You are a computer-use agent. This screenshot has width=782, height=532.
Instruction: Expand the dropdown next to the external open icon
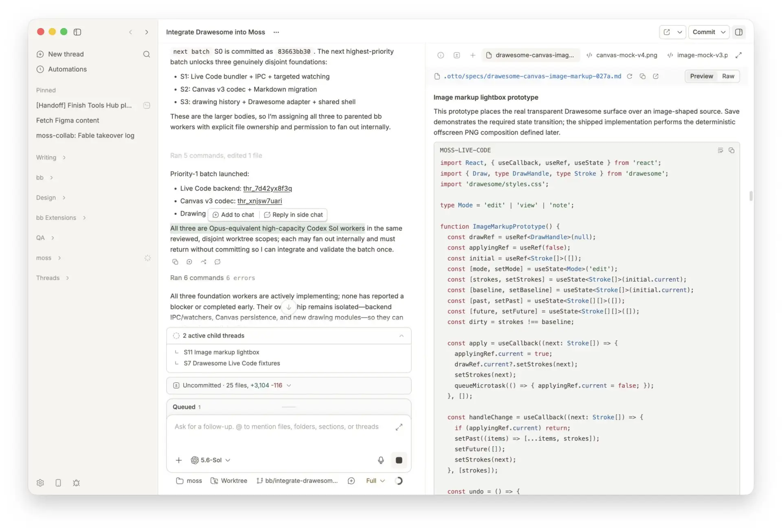(x=679, y=32)
